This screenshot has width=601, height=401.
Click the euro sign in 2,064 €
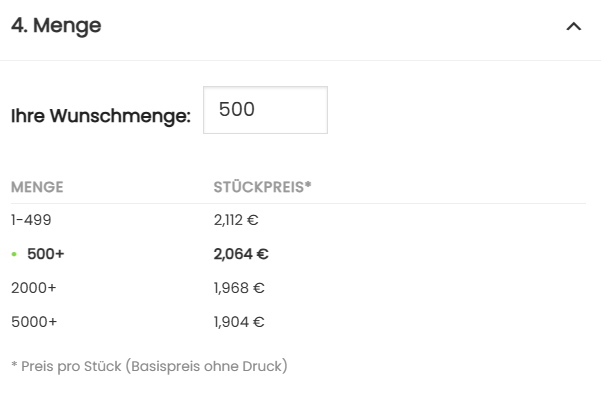(x=263, y=254)
